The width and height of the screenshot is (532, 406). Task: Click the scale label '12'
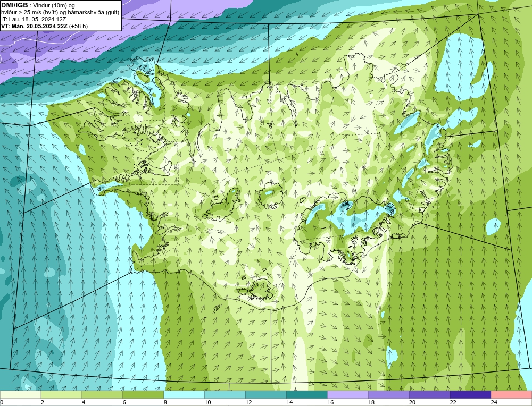[248, 402]
